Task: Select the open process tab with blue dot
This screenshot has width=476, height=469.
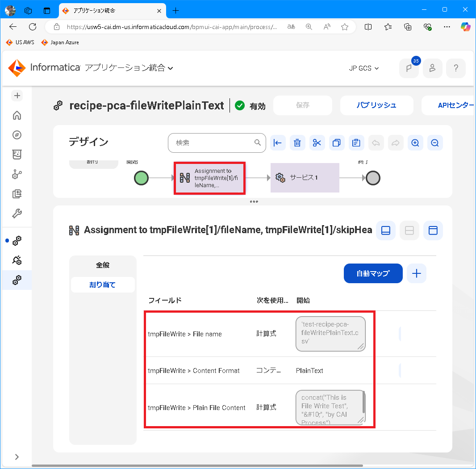Action: click(17, 241)
